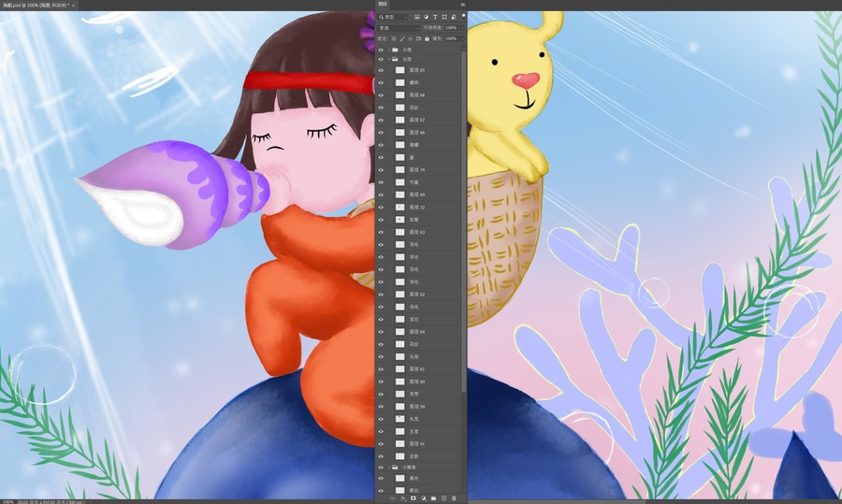Toggle visibility of 图层 68

pyautogui.click(x=381, y=95)
